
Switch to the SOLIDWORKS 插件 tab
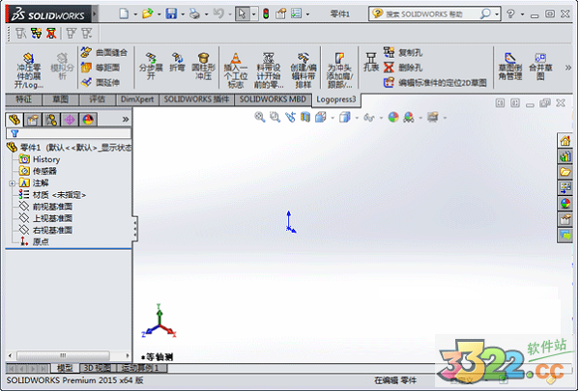[196, 99]
